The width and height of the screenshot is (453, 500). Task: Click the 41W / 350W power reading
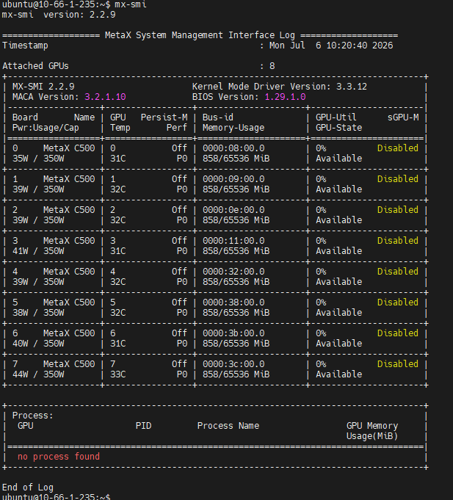(38, 251)
